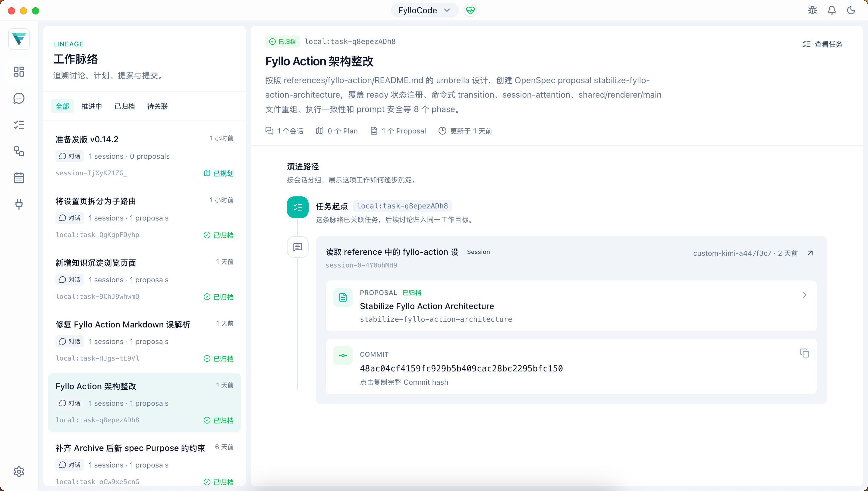
Task: Click 对话 badge on 准备发版 v0.14.2
Action: click(70, 156)
